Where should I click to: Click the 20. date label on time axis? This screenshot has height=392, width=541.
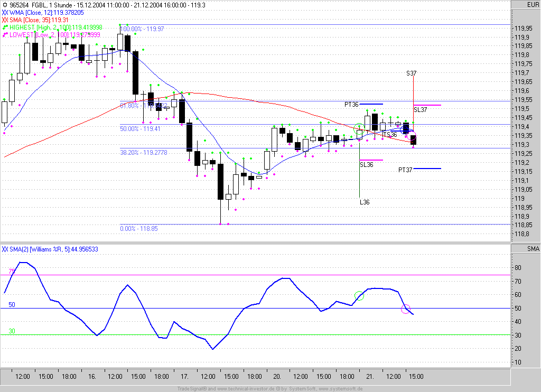(x=277, y=377)
